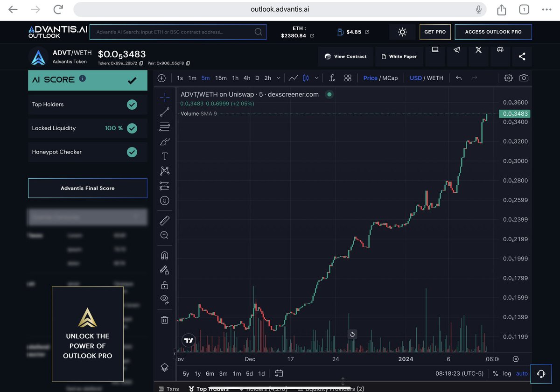The height and width of the screenshot is (392, 560).
Task: Share this token page
Action: pos(522,56)
